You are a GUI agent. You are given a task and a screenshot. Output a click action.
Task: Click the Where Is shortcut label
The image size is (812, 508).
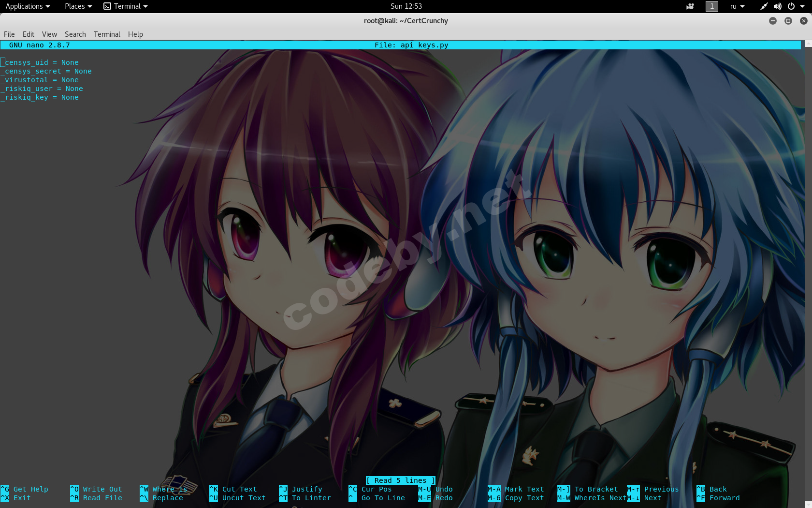tap(170, 489)
